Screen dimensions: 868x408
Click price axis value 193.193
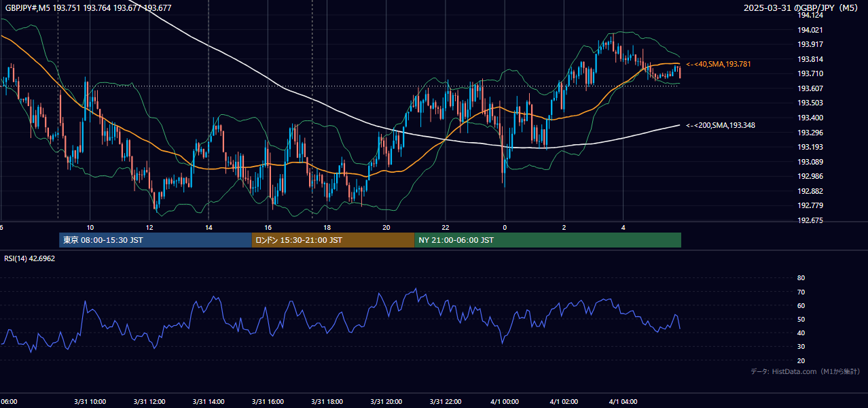point(811,147)
